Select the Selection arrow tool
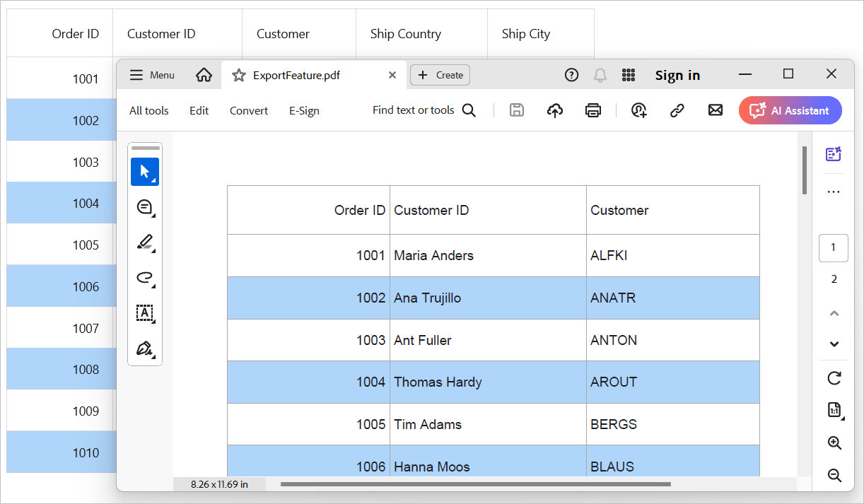Screen dimensions: 864x504 click(x=145, y=171)
